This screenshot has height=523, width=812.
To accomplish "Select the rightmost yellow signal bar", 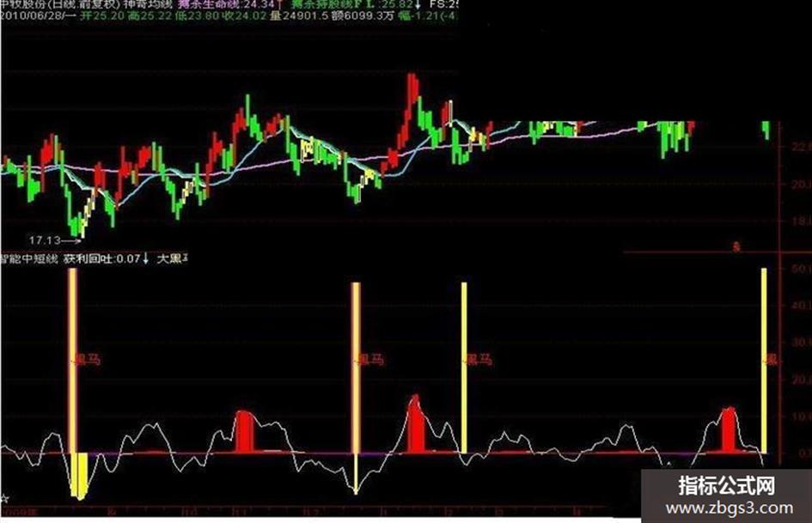I will tap(764, 360).
